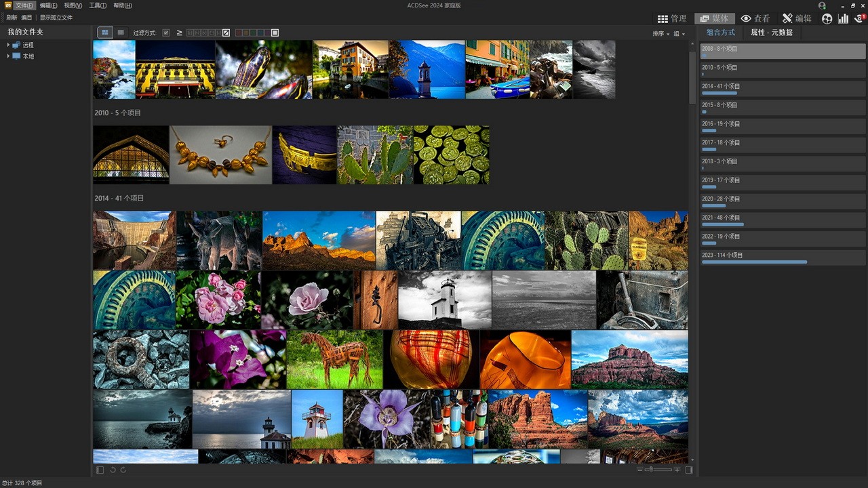868x488 pixels.
Task: Filter by 3-star rating
Action: (x=203, y=33)
